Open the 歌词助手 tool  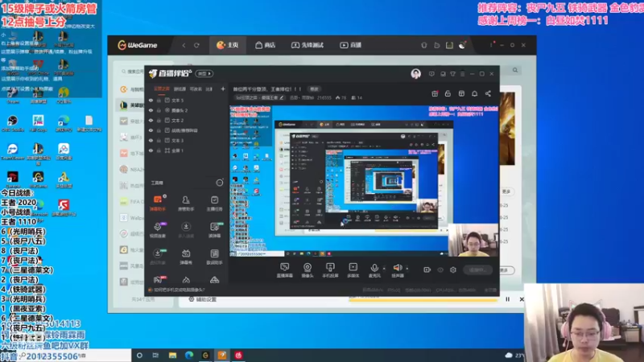(214, 257)
